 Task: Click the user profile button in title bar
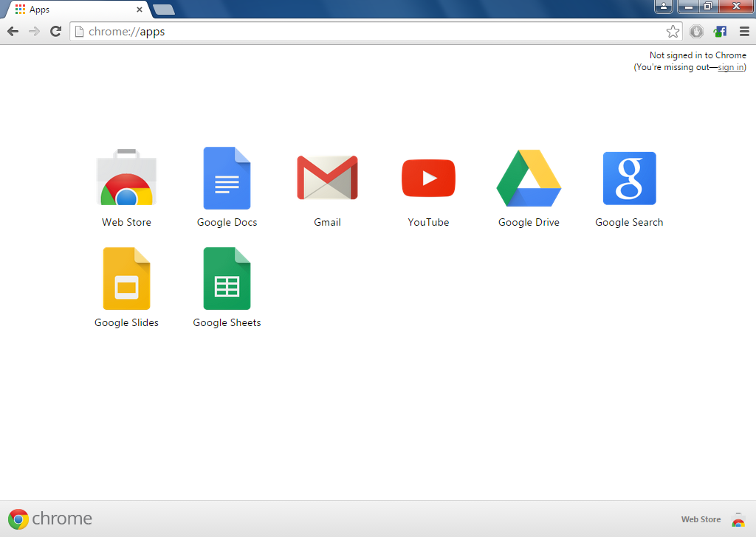(664, 6)
